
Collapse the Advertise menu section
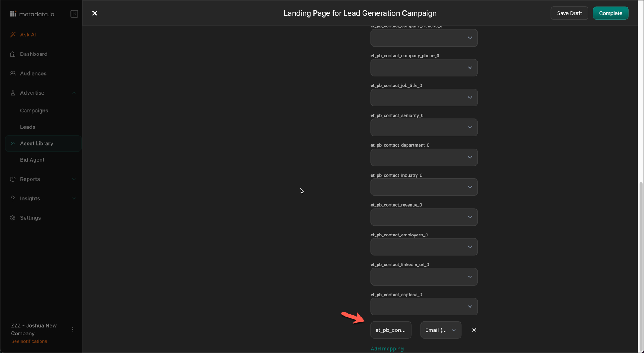tap(74, 93)
